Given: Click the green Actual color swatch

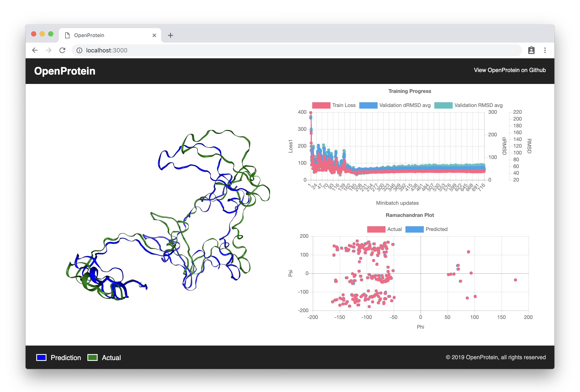Looking at the screenshot, I should 92,357.
